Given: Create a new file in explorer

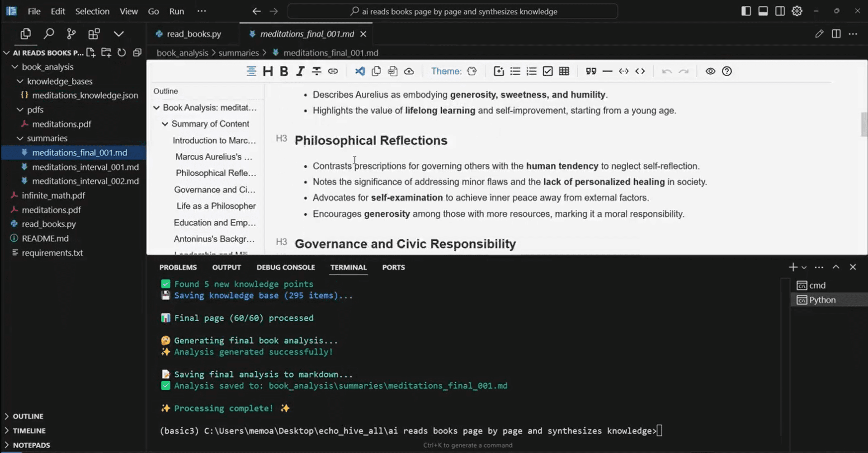Looking at the screenshot, I should tap(91, 52).
